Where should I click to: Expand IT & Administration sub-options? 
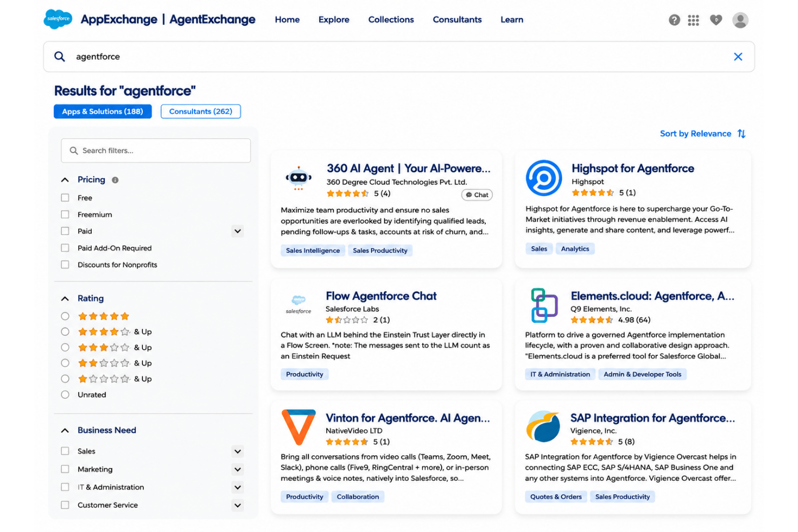pyautogui.click(x=238, y=487)
